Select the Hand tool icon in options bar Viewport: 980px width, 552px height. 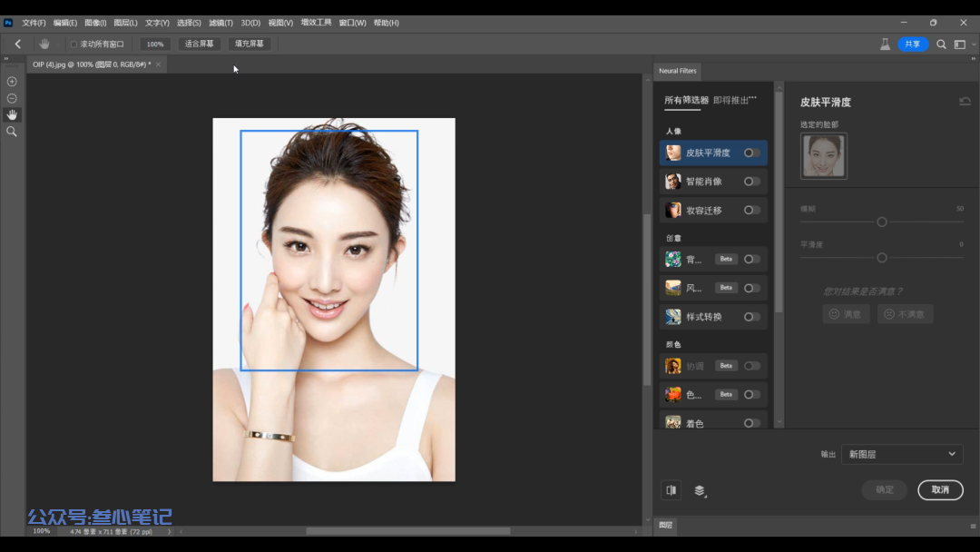pyautogui.click(x=44, y=44)
